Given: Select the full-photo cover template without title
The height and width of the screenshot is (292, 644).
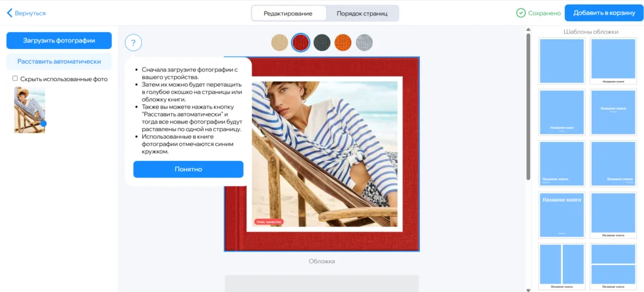Looking at the screenshot, I should [562, 61].
